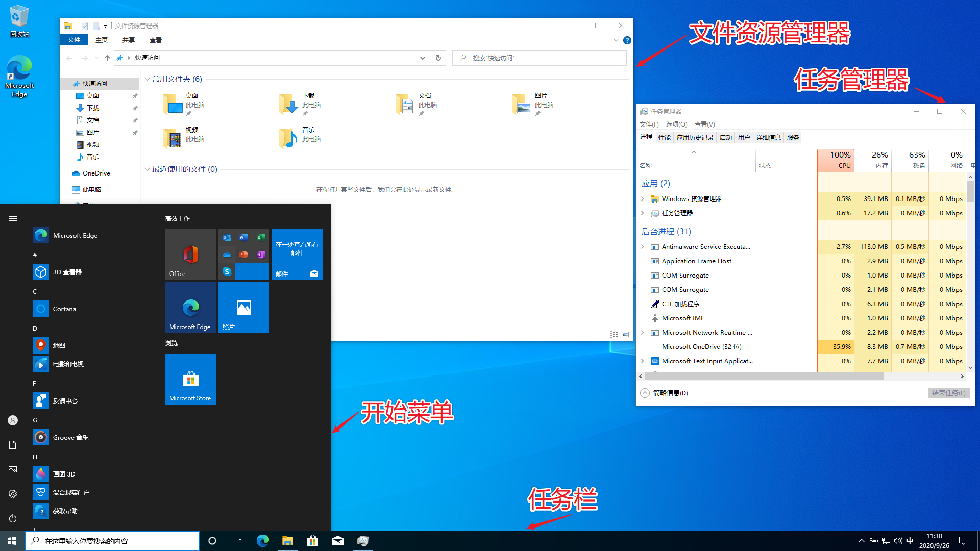980x551 pixels.
Task: Collapse the 常用文件夹 section
Action: coord(147,79)
